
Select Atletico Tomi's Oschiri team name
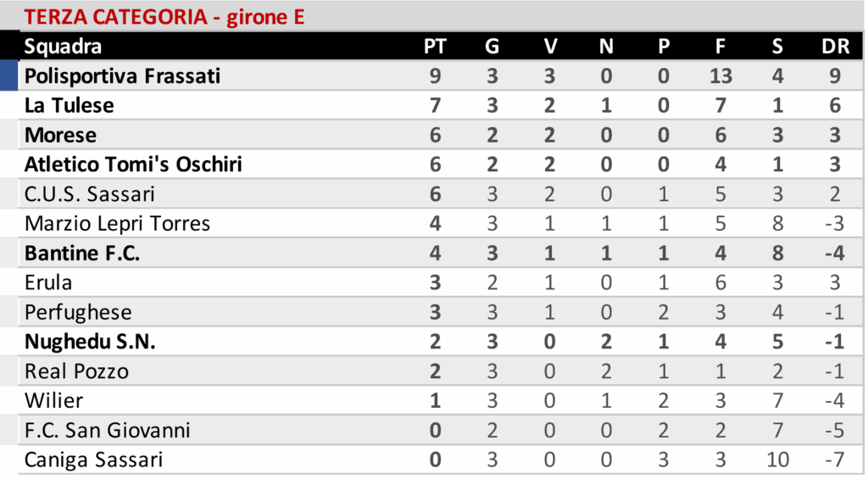[x=133, y=165]
